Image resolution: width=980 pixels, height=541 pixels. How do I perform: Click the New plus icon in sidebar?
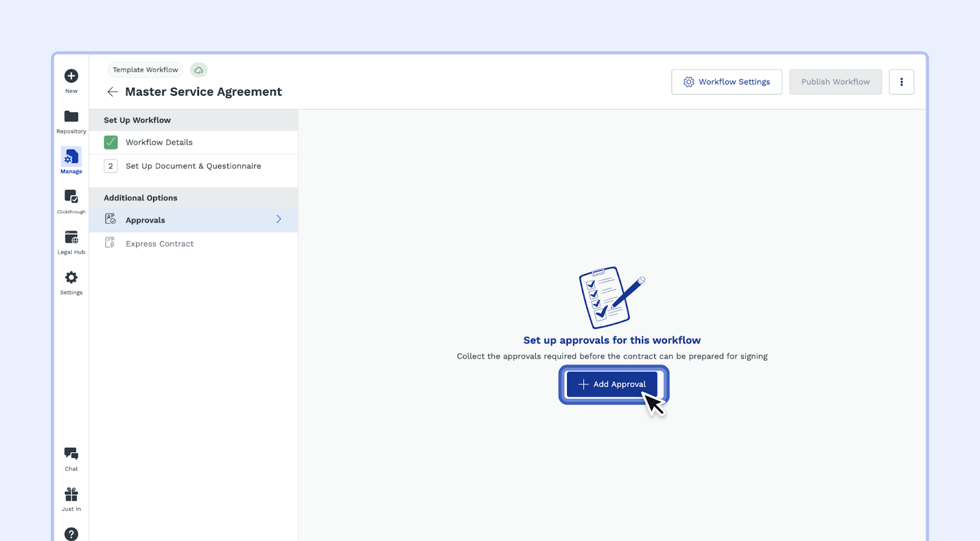(x=71, y=76)
